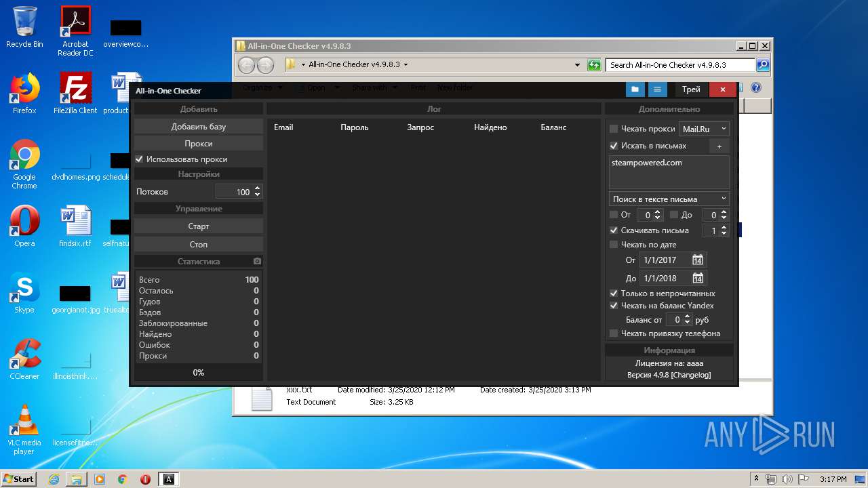Select the Skype desktop icon
The height and width of the screenshot is (488, 868).
coord(24,293)
